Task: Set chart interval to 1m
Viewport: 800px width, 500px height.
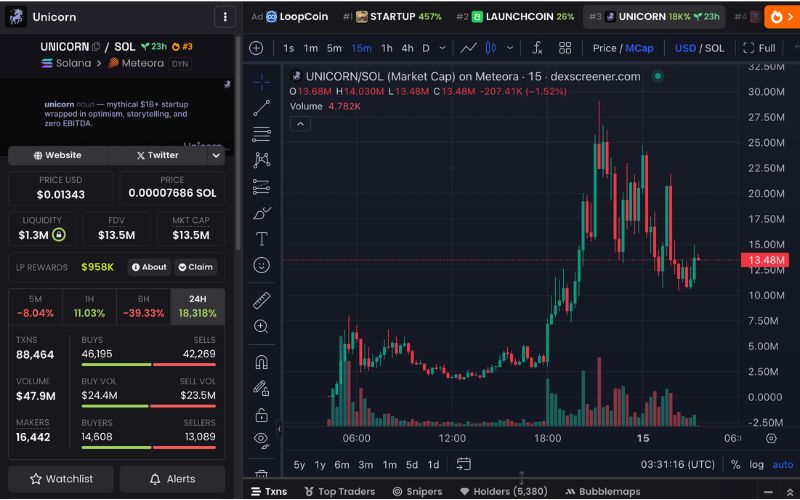Action: point(311,48)
